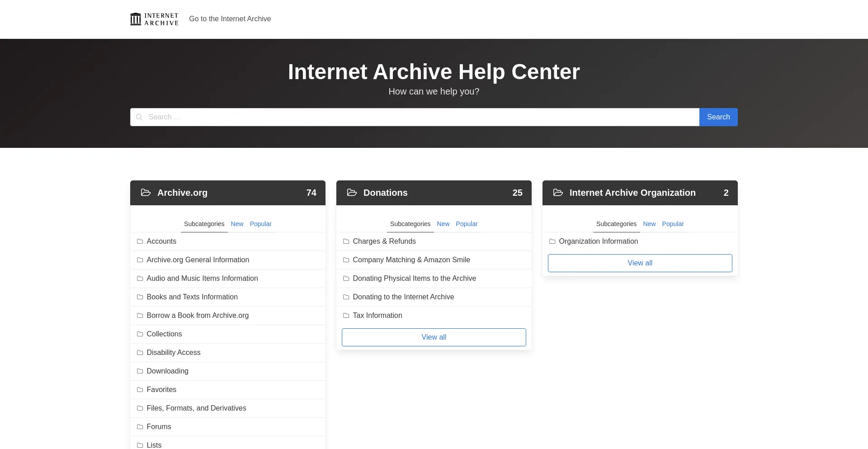Click the folder icon beside Disability Access
This screenshot has width=868, height=449.
[140, 353]
